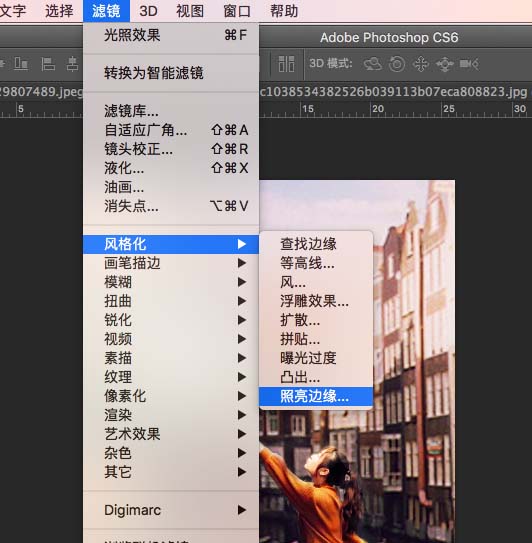The height and width of the screenshot is (543, 532).
Task: Expand the 模糊 blur submenu
Action: coord(171,282)
